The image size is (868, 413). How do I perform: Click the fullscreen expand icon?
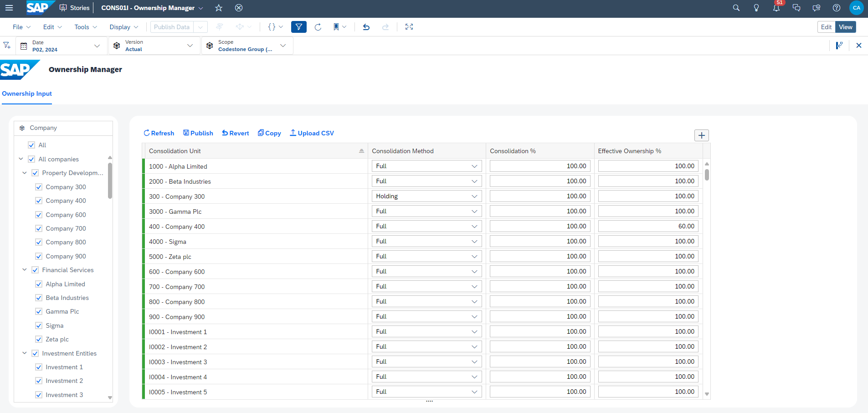click(409, 27)
